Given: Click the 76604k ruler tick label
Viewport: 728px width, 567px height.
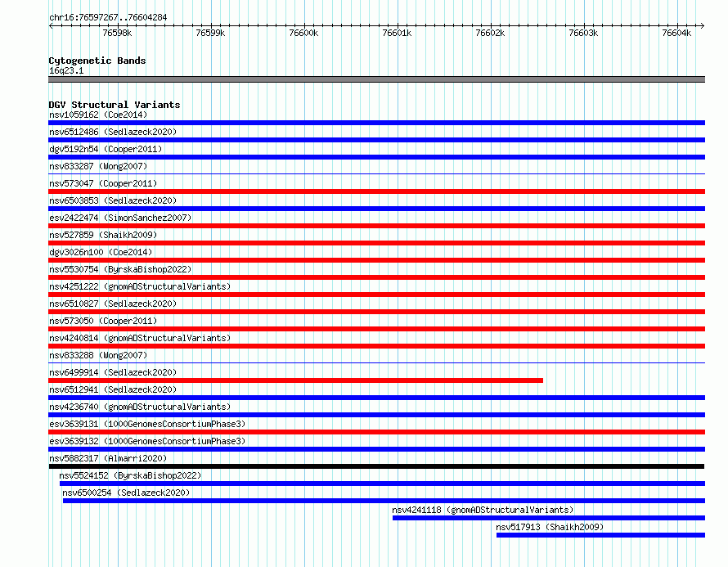Looking at the screenshot, I should click(x=677, y=33).
